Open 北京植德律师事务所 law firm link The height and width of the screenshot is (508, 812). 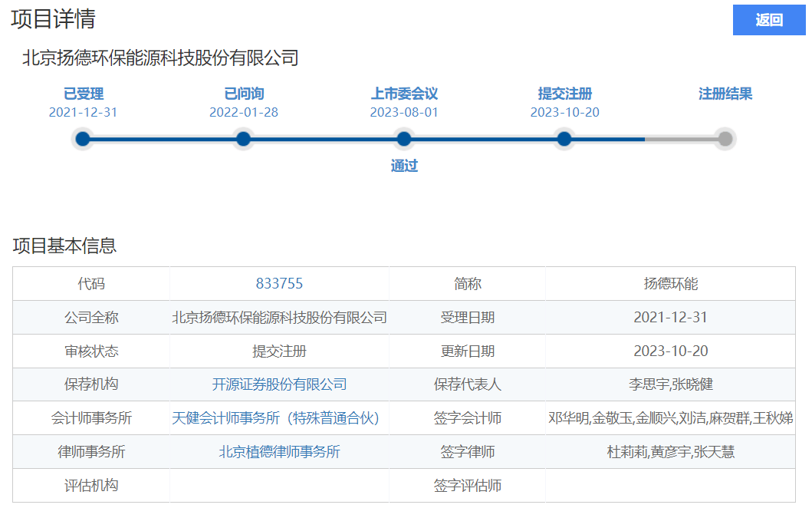(x=279, y=451)
